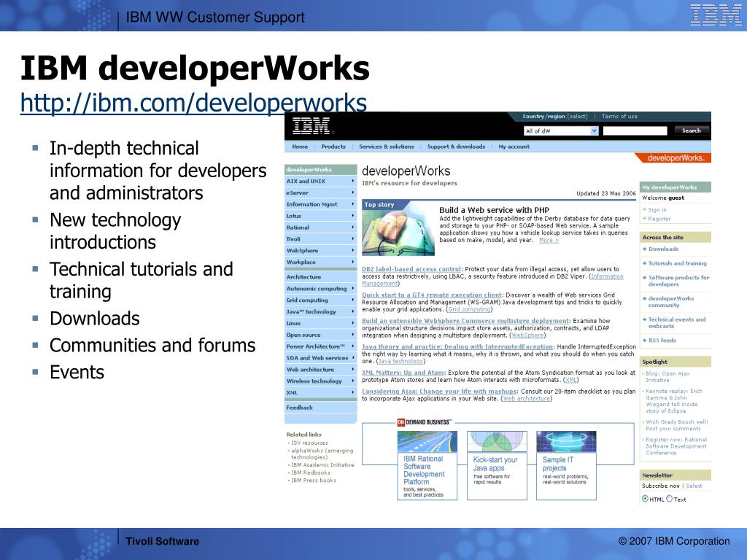
Task: Open ISV resources related link
Action: point(309,443)
